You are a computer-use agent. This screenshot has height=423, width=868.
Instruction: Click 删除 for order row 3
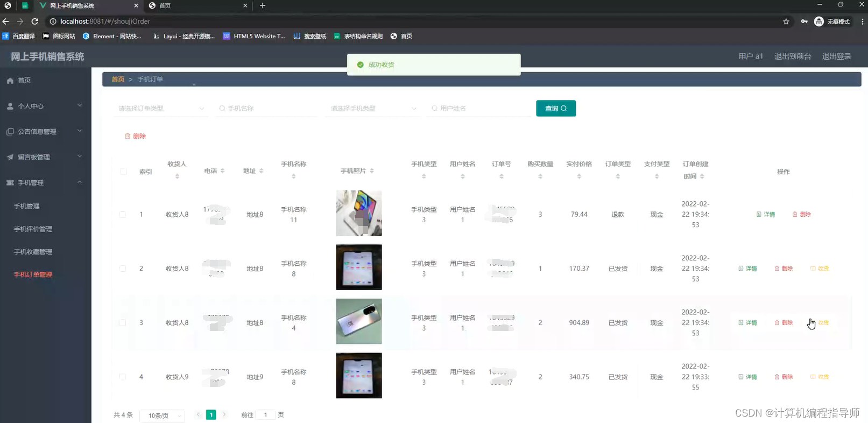(784, 323)
